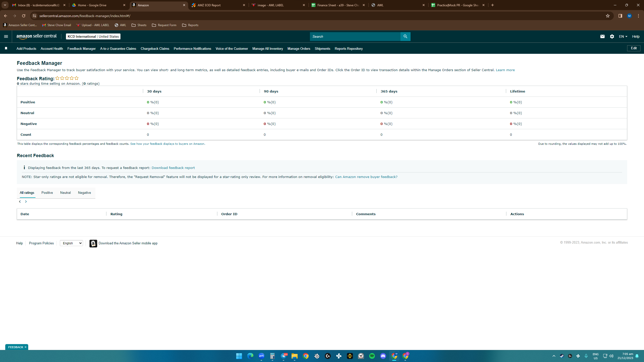Open A-to-z Guarantee Claims page
This screenshot has width=644, height=362.
pyautogui.click(x=118, y=49)
